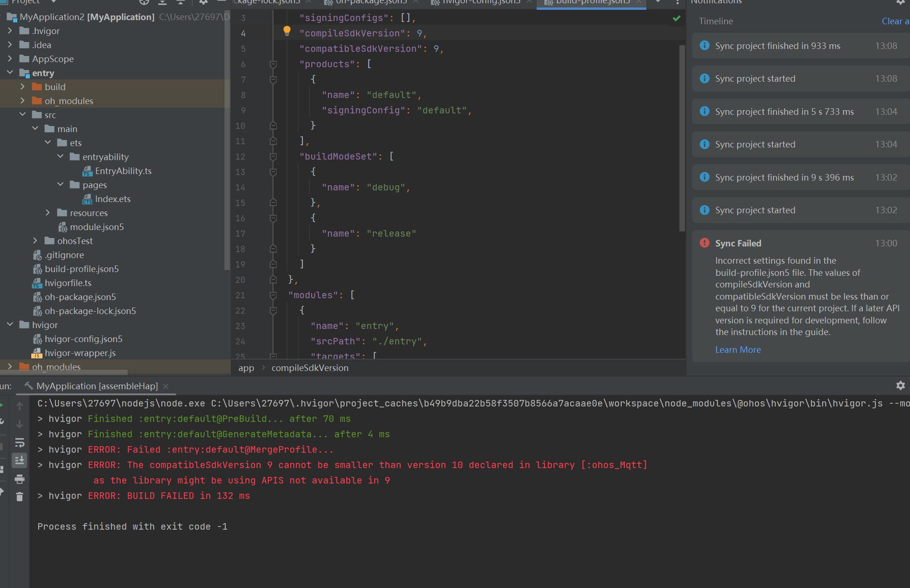Viewport: 910px width, 588px height.
Task: Open 'Sync project started' notification at 13:04
Action: pyautogui.click(x=800, y=144)
